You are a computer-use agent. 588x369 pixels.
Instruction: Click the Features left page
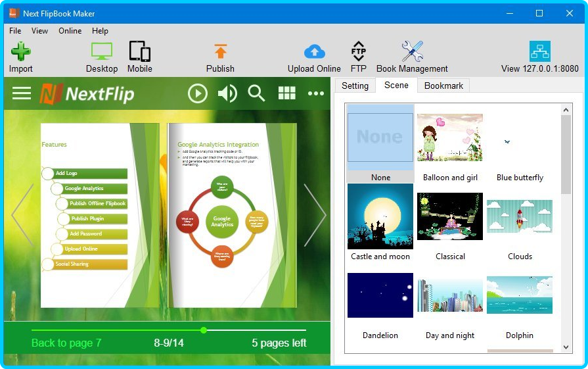click(100, 216)
